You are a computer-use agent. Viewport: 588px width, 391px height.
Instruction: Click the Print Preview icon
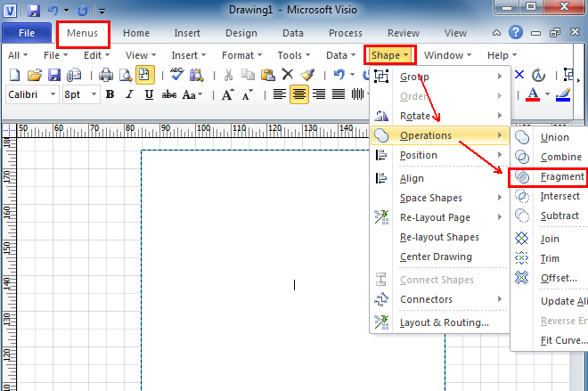pyautogui.click(x=126, y=75)
